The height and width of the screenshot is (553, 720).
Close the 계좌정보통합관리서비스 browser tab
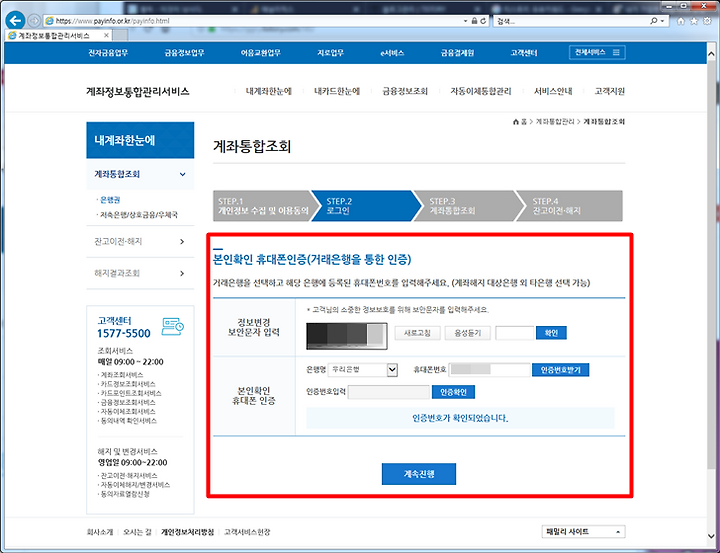point(106,35)
